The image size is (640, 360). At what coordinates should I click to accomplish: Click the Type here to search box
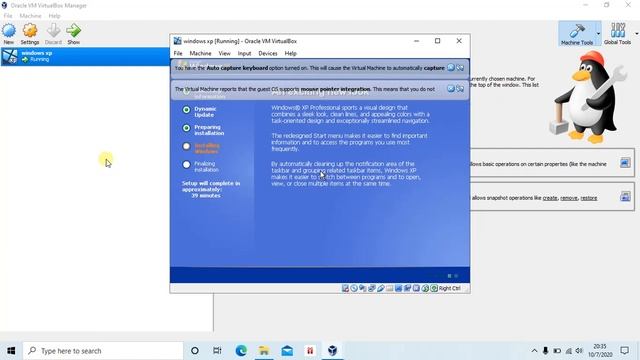pos(103,351)
